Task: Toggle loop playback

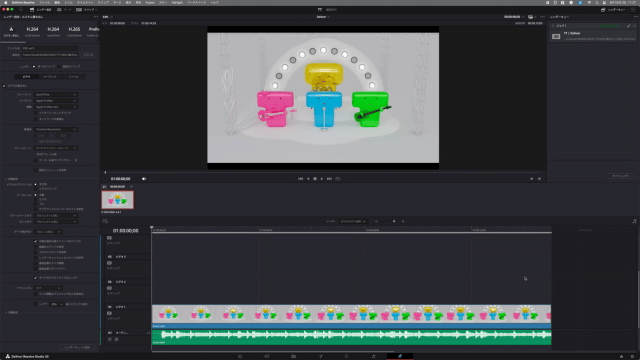Action: pyautogui.click(x=338, y=179)
